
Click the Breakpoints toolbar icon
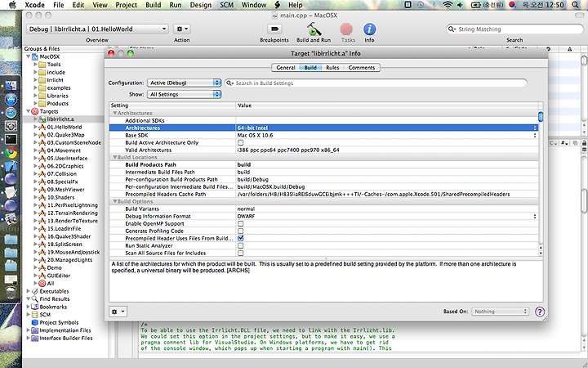pos(274,29)
